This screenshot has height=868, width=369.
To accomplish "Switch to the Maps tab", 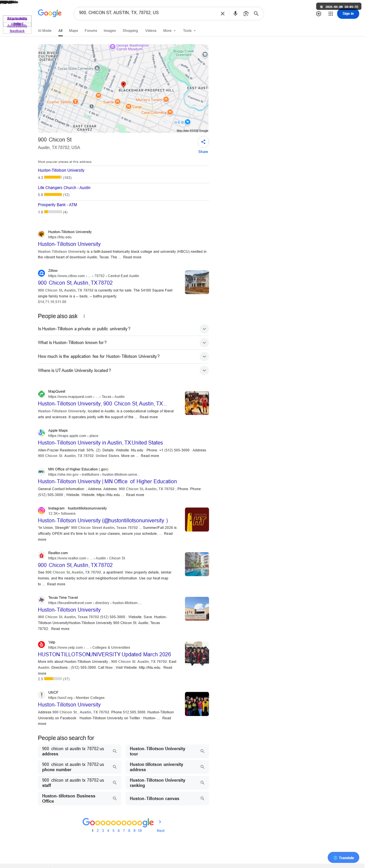I will point(74,31).
